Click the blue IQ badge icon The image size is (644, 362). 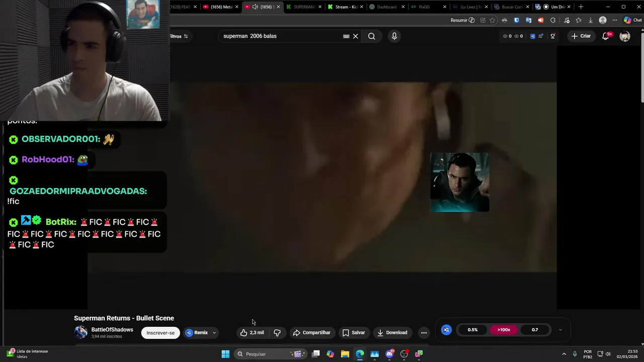click(446, 330)
